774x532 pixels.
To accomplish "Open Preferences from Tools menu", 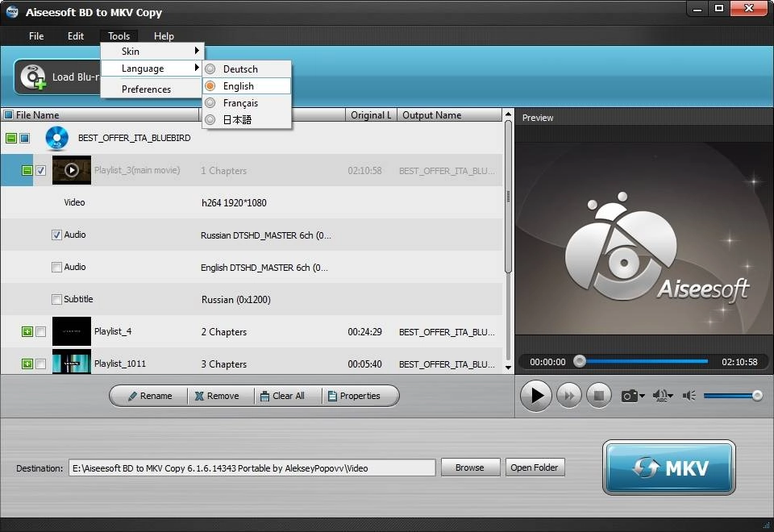I will [151, 89].
